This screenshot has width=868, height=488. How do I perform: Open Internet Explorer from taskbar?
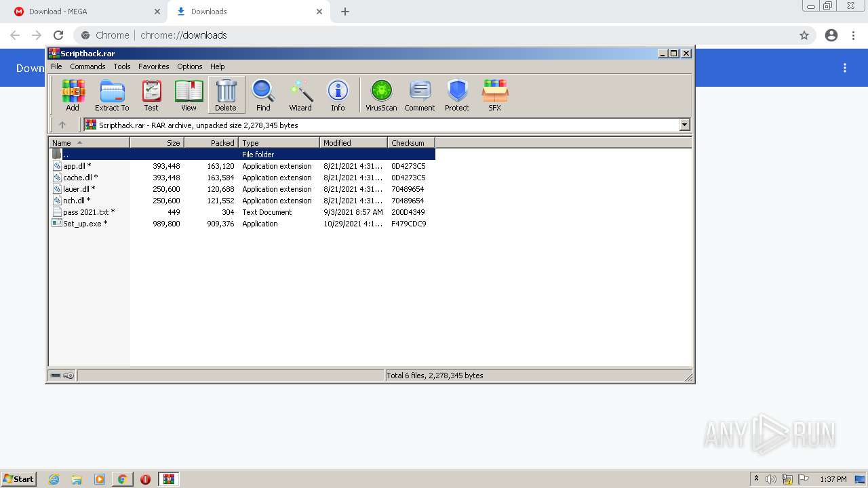54,479
